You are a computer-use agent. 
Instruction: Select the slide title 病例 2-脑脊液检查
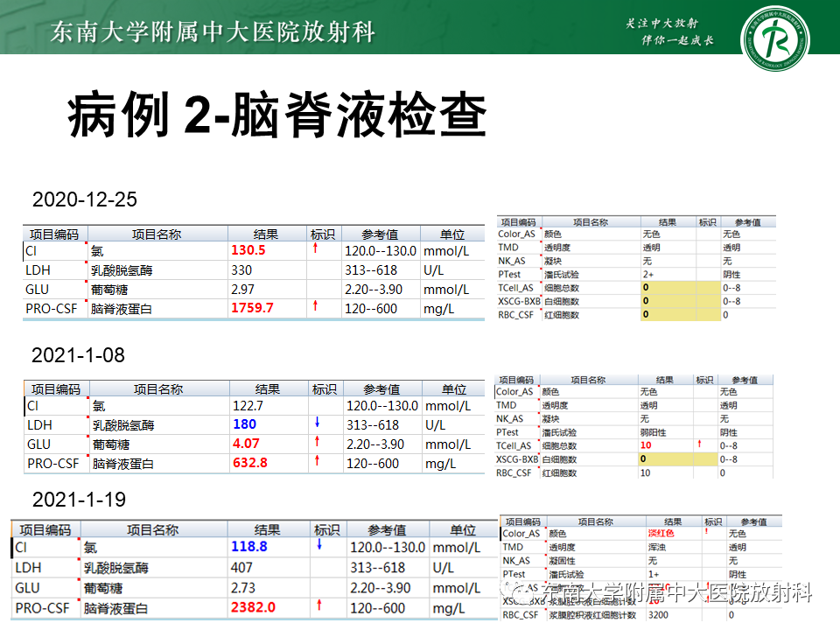point(277,114)
